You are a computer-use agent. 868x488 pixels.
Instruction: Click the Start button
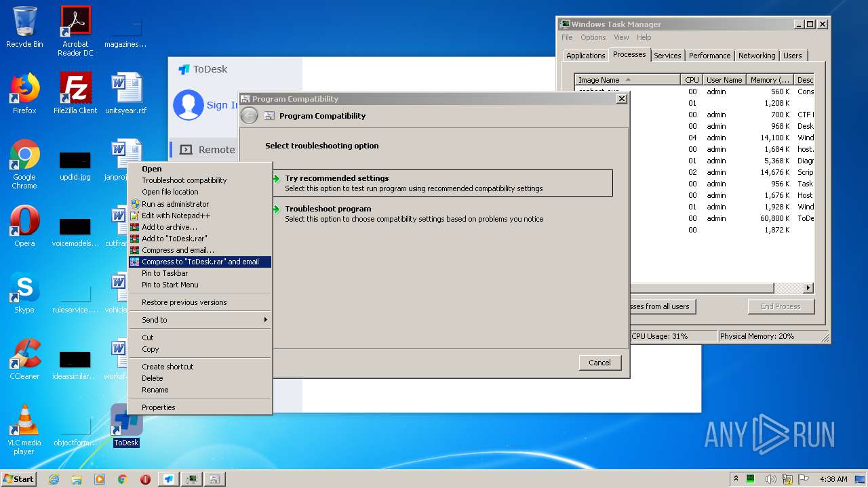coord(19,479)
